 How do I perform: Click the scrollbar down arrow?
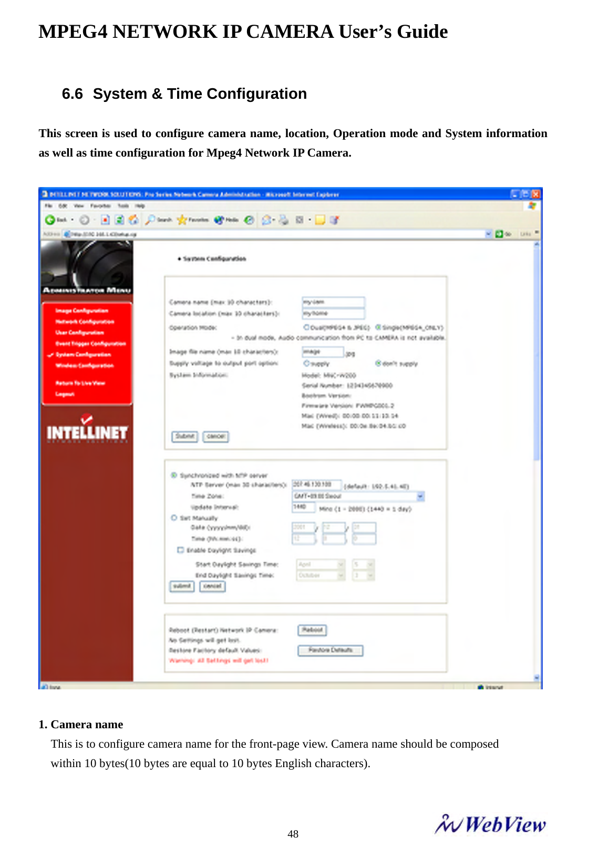[x=537, y=678]
